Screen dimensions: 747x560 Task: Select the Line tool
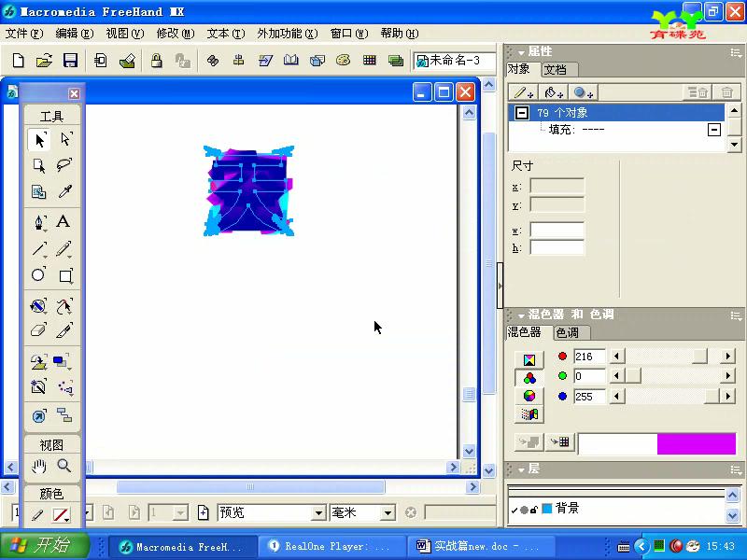click(39, 249)
